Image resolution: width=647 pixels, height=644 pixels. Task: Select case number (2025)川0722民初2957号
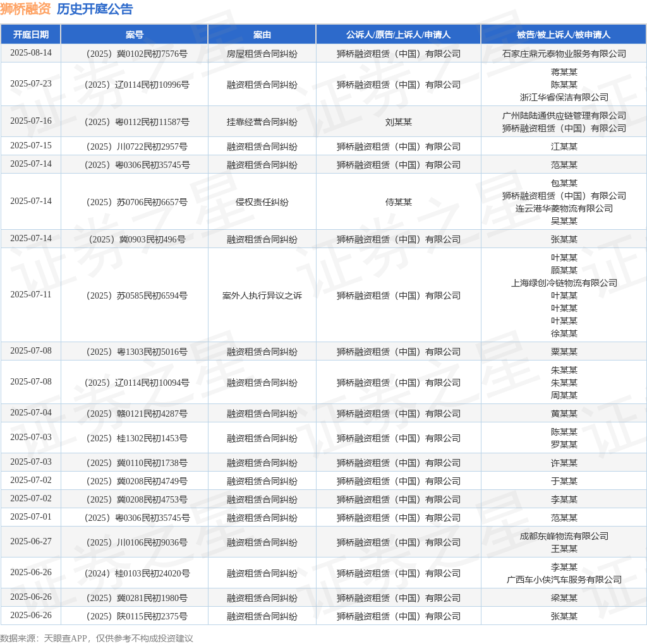pyautogui.click(x=135, y=146)
